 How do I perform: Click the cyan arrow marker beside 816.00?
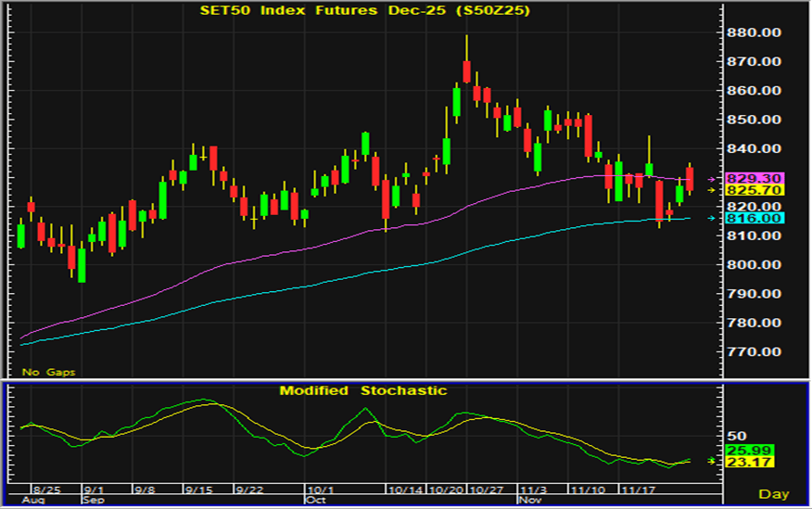[712, 218]
